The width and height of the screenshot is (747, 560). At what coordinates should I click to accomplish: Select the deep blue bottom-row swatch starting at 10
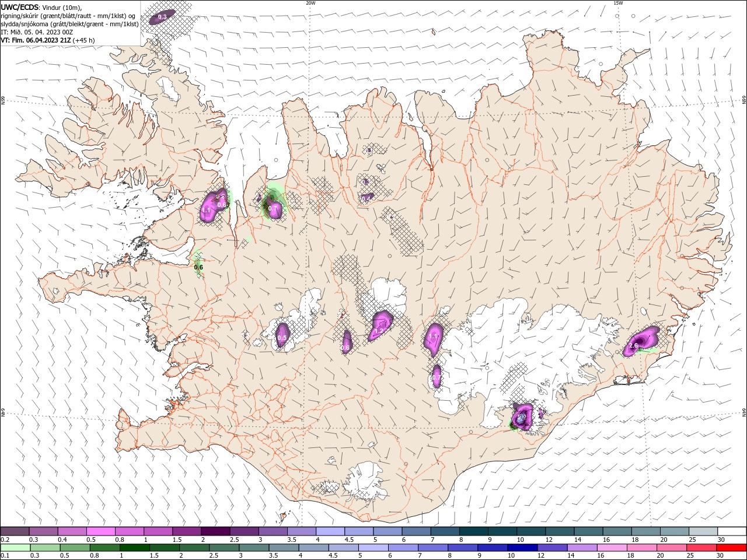coord(523,547)
